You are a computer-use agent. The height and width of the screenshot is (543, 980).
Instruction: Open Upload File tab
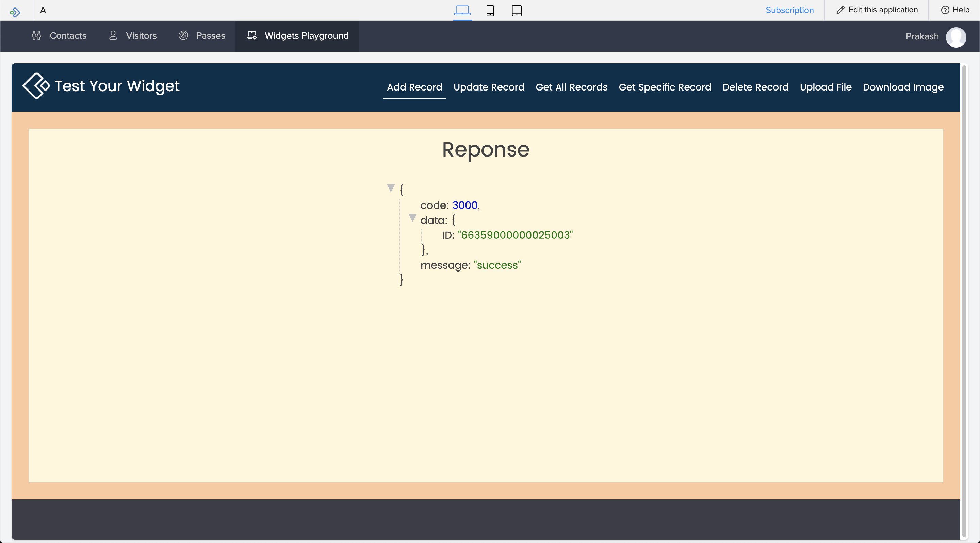tap(826, 87)
